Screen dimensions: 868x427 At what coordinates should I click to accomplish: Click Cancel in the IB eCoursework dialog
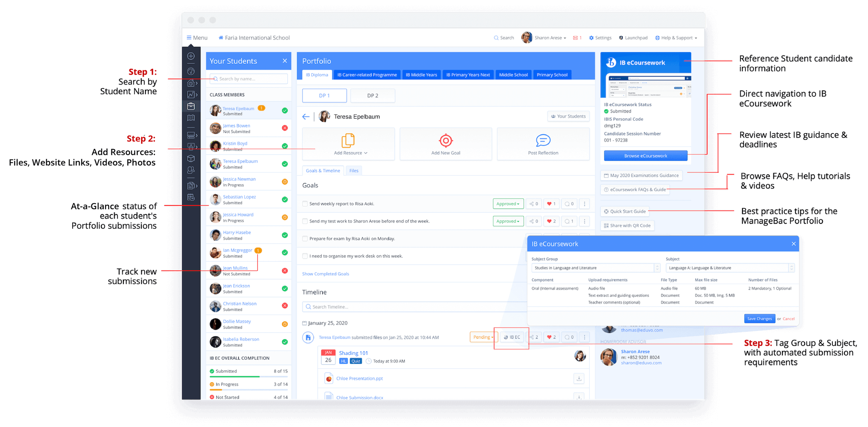tap(788, 319)
